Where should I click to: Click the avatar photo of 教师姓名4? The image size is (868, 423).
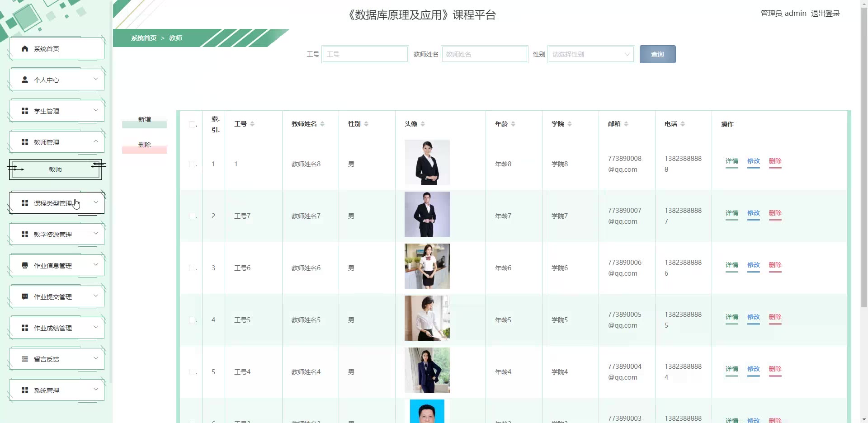[427, 370]
